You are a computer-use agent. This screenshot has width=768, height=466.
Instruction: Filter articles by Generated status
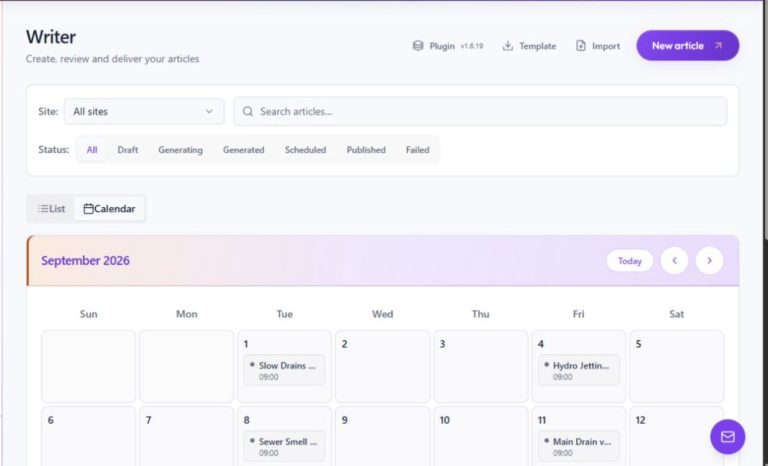coord(243,150)
